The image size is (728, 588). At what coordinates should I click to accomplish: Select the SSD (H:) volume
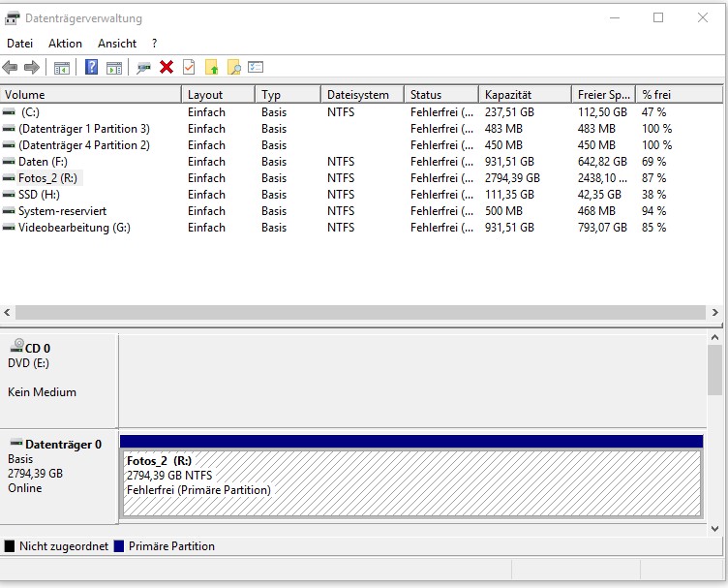[361, 195]
